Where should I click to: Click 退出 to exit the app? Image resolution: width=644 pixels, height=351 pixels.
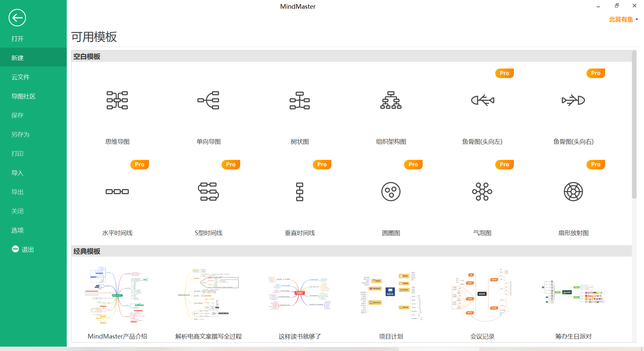pos(28,249)
